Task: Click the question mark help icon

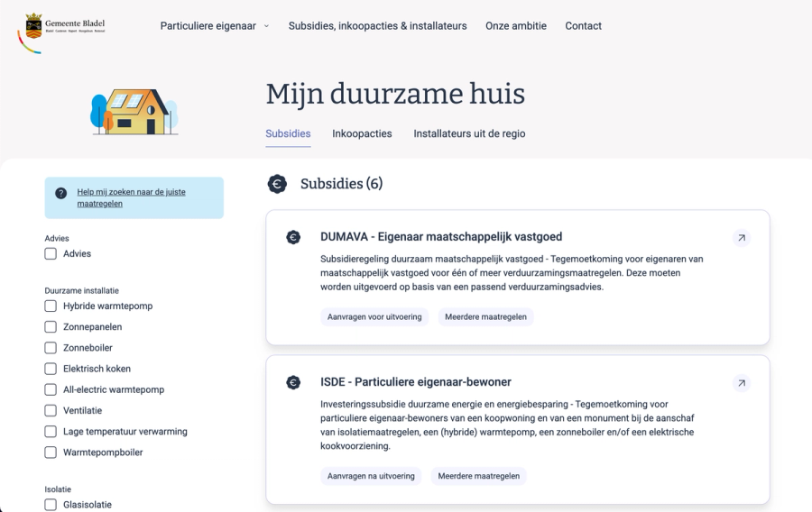Action: click(60, 193)
